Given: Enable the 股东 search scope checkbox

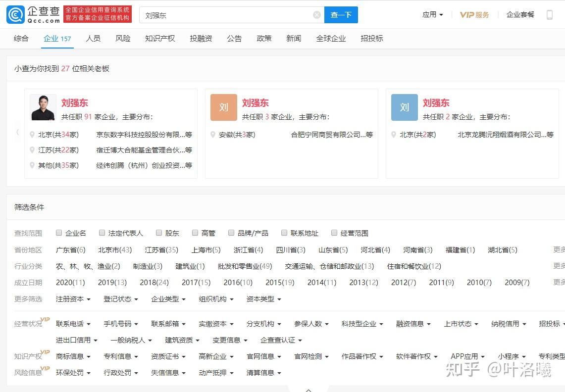Looking at the screenshot, I should (159, 233).
